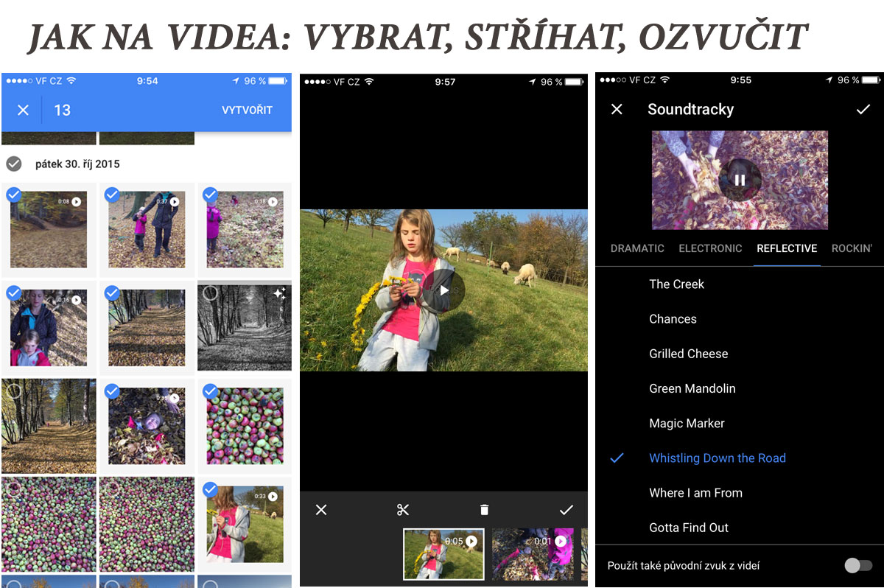884x588 pixels.
Task: Click the trash delete icon
Action: tap(484, 510)
